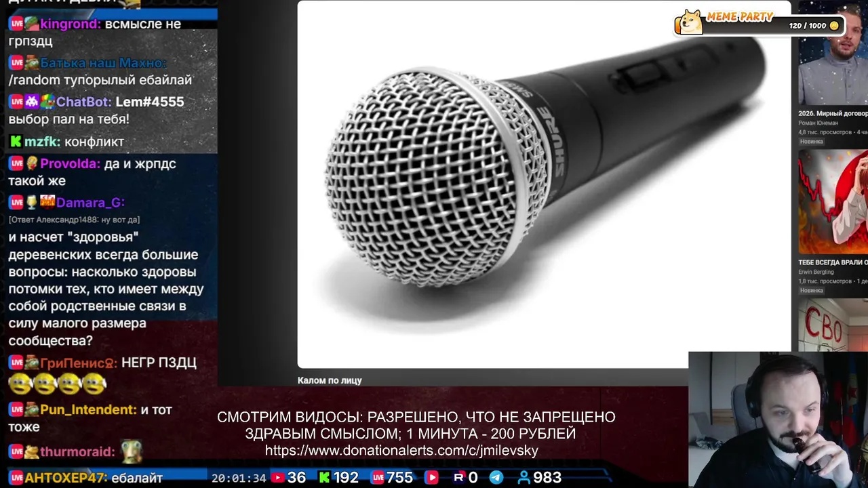Click the Telegram icon in the bottom bar

tap(496, 478)
